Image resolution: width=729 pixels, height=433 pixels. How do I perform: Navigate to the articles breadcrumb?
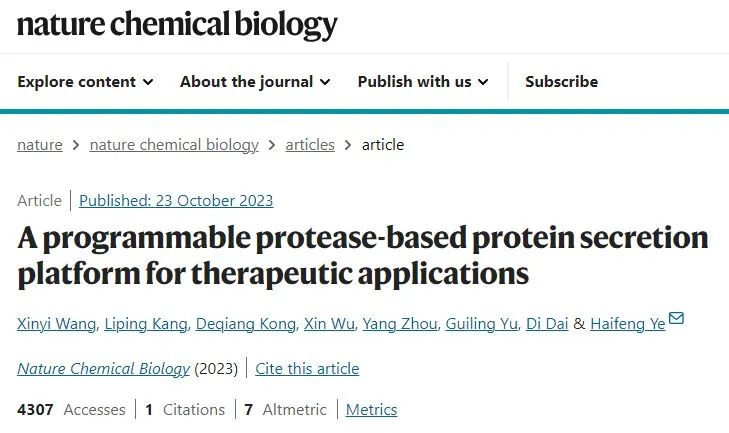pos(310,145)
